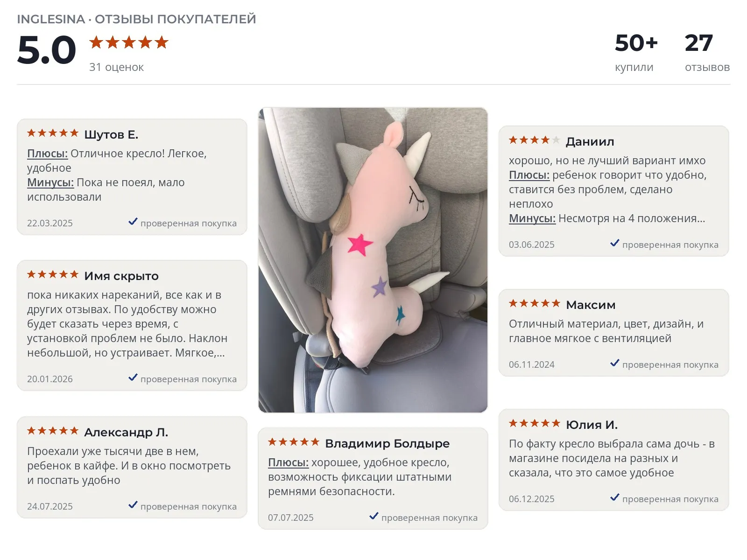Open Юлия И. review about daughter choosing seat

[613, 460]
